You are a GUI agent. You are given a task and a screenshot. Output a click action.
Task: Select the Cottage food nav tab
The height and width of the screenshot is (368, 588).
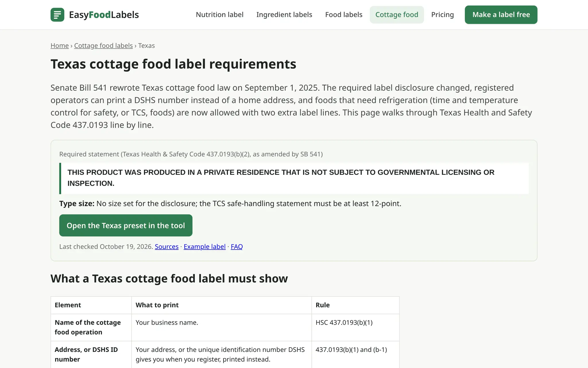(397, 15)
